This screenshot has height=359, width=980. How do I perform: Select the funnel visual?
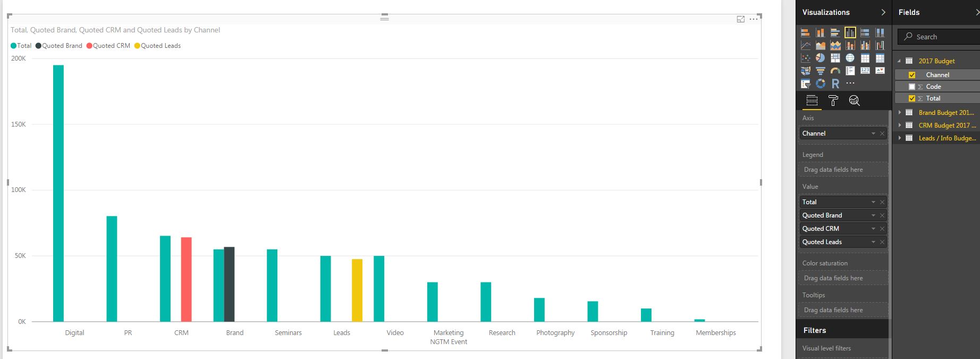tap(821, 71)
